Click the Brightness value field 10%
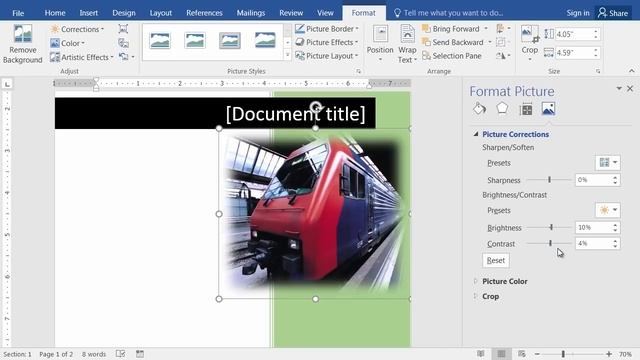Screen dimensions: 640x360 point(593,227)
